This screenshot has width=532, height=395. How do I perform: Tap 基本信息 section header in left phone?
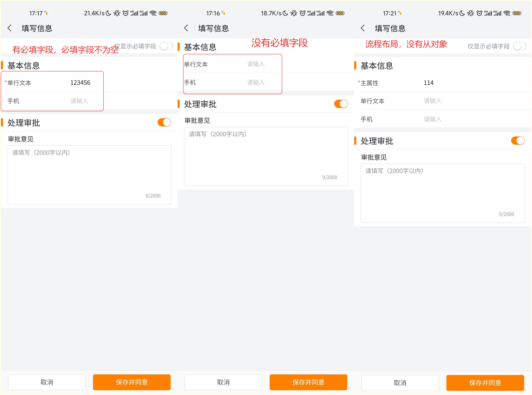24,66
